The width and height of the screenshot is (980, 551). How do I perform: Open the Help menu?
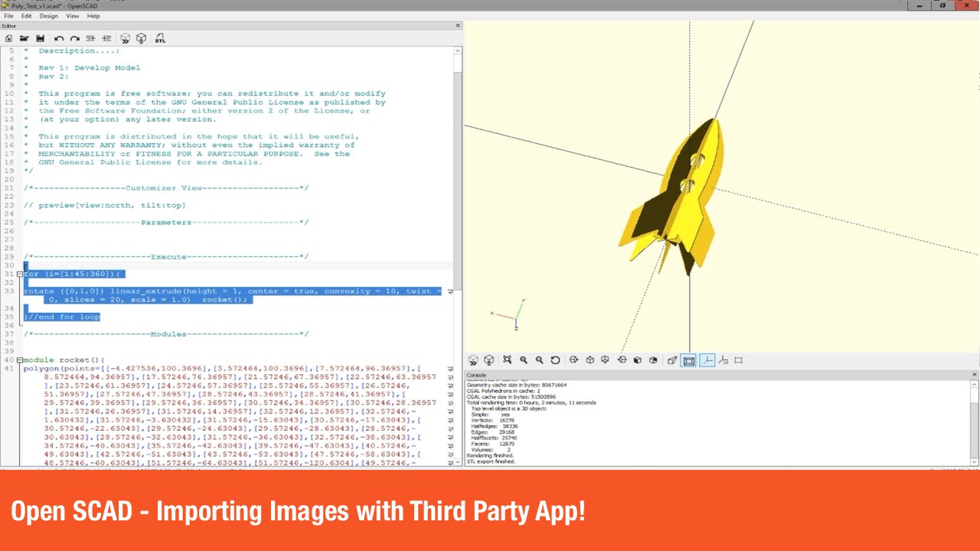[93, 16]
